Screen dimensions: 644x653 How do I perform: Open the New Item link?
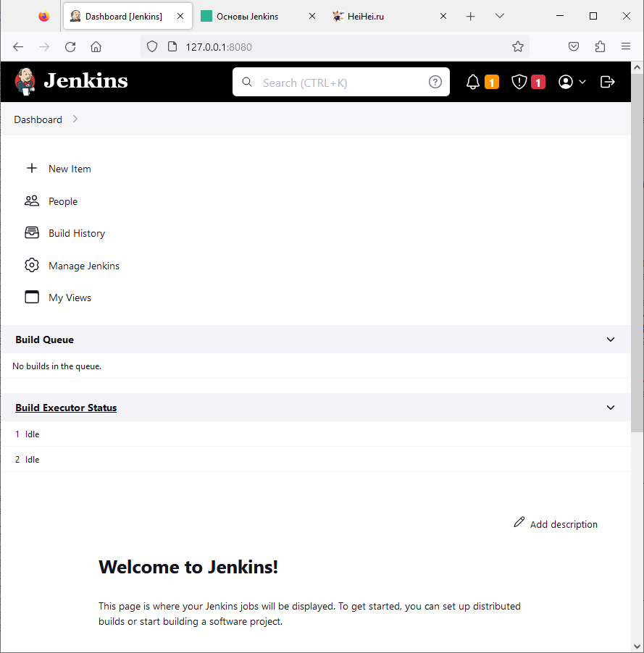click(x=70, y=169)
